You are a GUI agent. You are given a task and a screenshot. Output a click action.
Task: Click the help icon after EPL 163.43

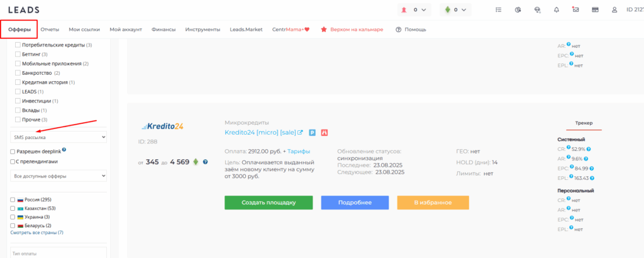(592, 178)
